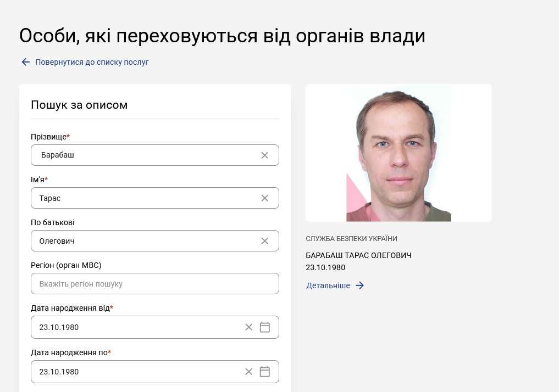Click the result name БАРАБАШ ТАРАС ОЛЕГОВИЧ
The width and height of the screenshot is (559, 392).
click(358, 255)
